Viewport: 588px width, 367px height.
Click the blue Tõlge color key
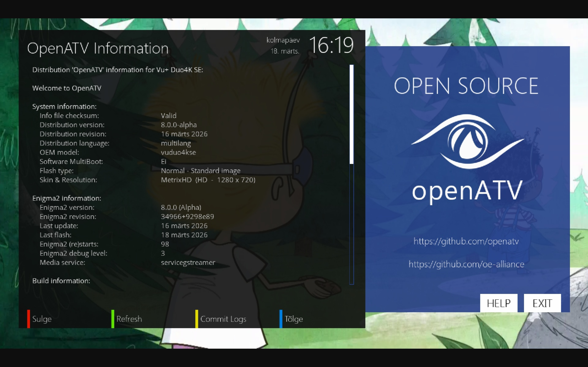pyautogui.click(x=281, y=319)
